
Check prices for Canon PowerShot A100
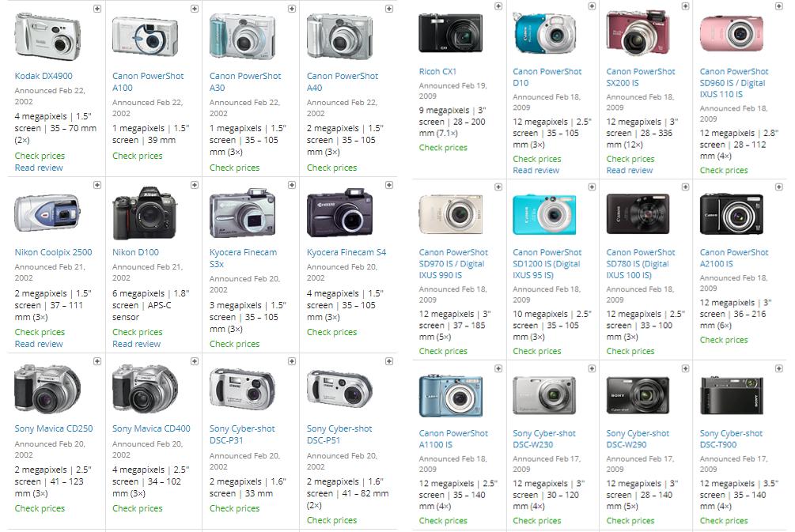pos(138,156)
